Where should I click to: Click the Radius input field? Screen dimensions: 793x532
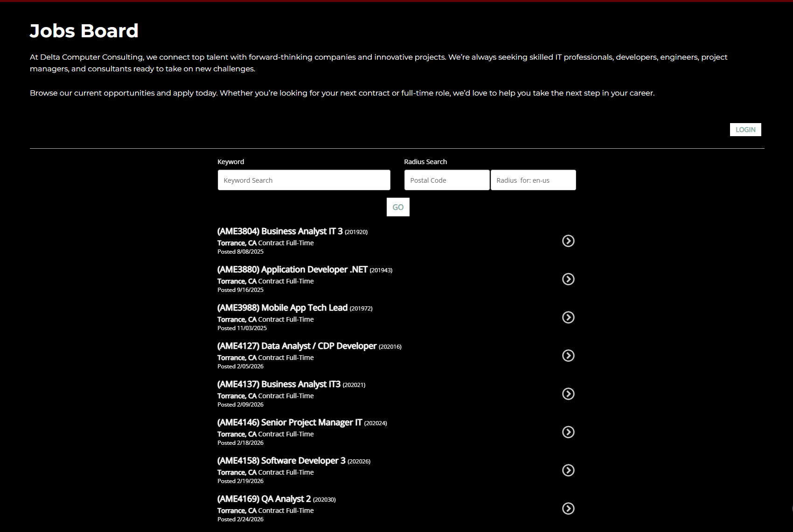pyautogui.click(x=533, y=180)
